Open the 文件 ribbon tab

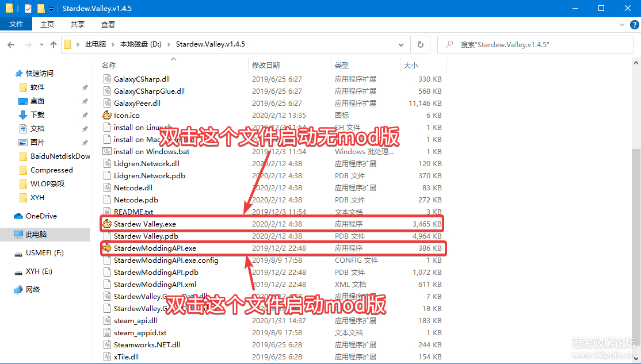click(16, 24)
